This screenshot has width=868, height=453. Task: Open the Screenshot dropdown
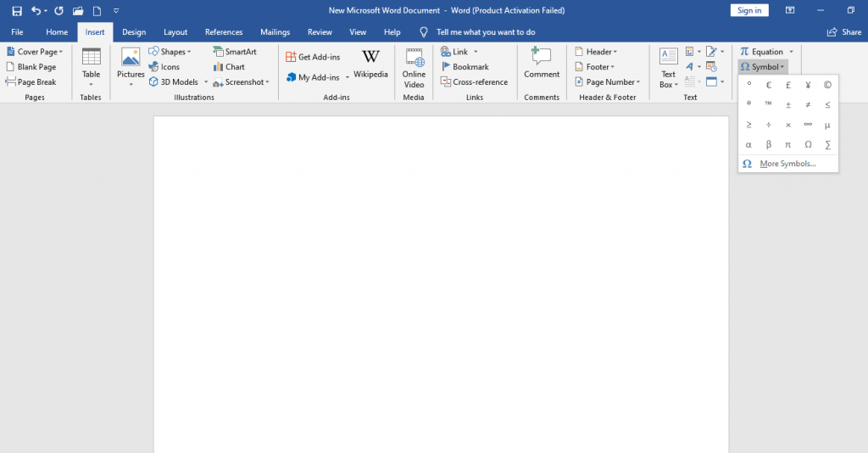242,82
